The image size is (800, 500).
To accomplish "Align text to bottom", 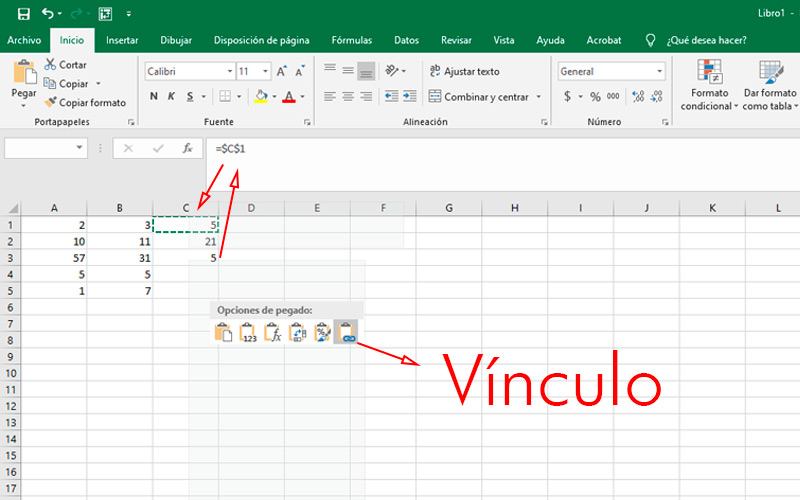I will (366, 71).
